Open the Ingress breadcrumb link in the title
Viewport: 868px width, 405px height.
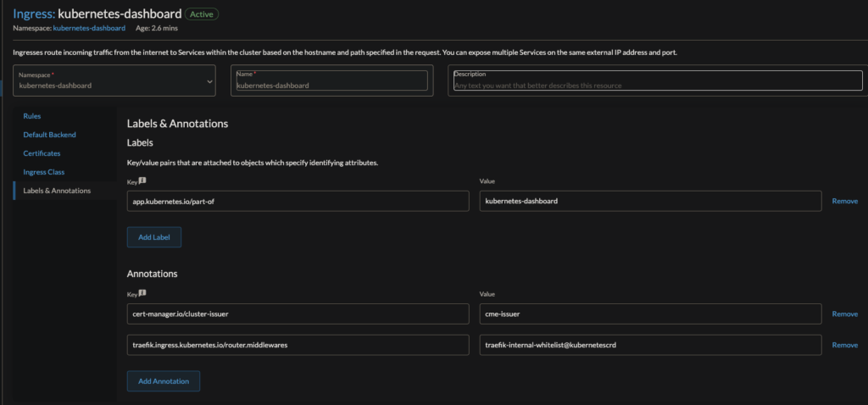tap(33, 14)
